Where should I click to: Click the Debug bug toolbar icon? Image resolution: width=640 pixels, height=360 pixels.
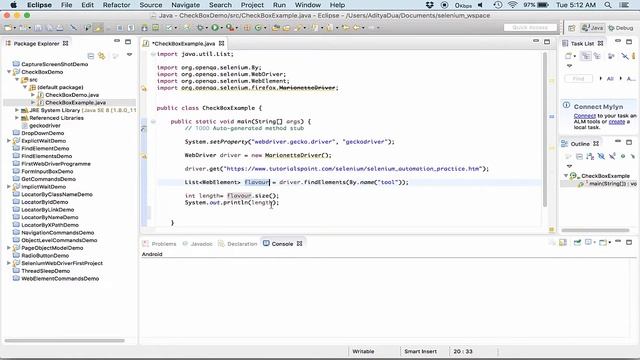coord(200,28)
